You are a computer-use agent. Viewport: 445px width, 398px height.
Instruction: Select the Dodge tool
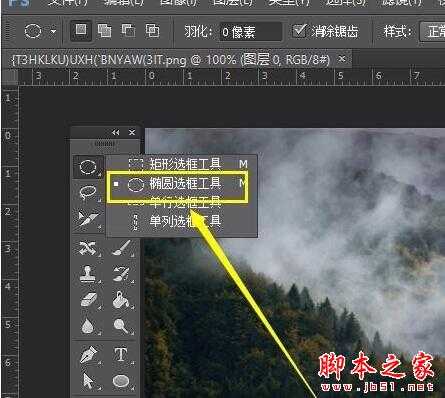point(122,325)
